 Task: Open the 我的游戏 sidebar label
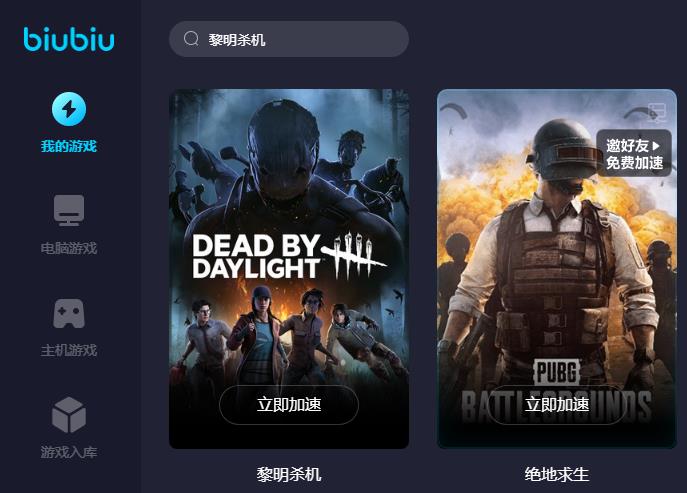tap(69, 146)
